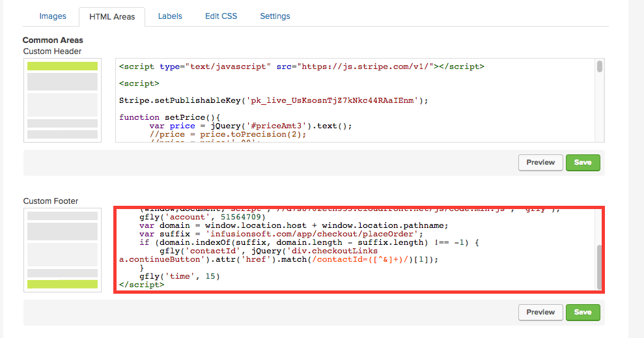Go to the Edit CSS tab
Image resolution: width=644 pixels, height=338 pixels.
(221, 16)
